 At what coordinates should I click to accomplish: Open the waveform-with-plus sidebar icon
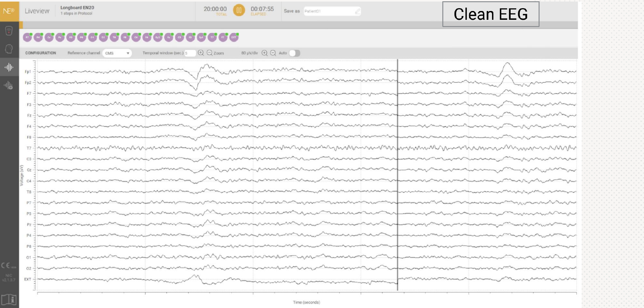pyautogui.click(x=9, y=85)
